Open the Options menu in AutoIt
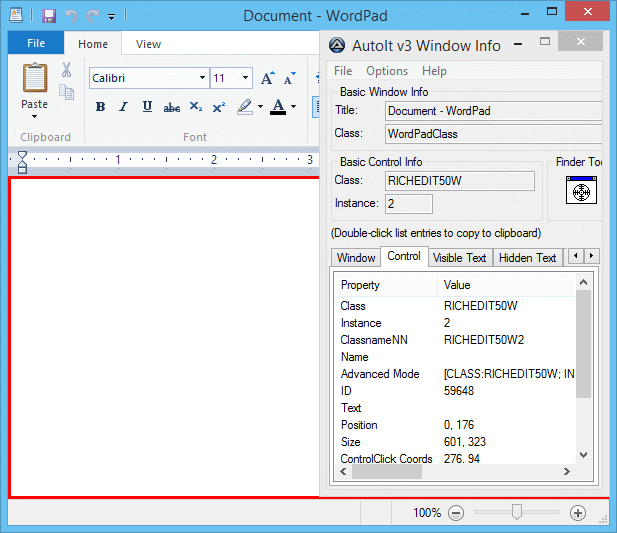617x533 pixels. [x=386, y=71]
